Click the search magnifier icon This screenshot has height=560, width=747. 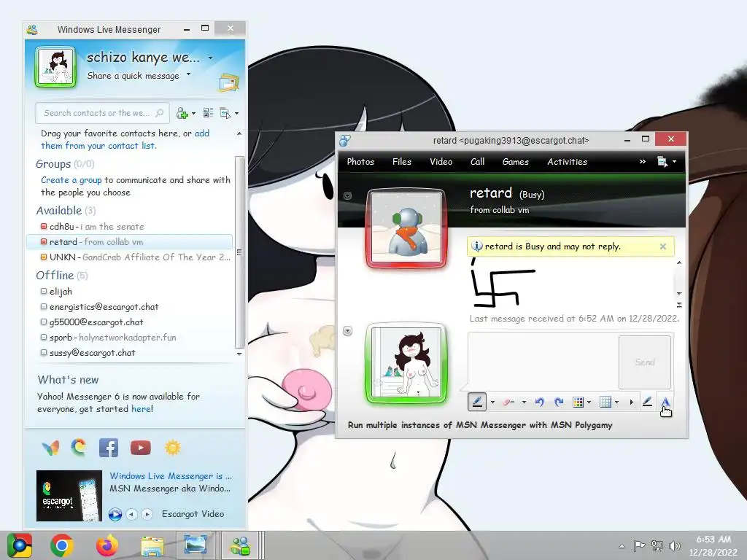160,113
